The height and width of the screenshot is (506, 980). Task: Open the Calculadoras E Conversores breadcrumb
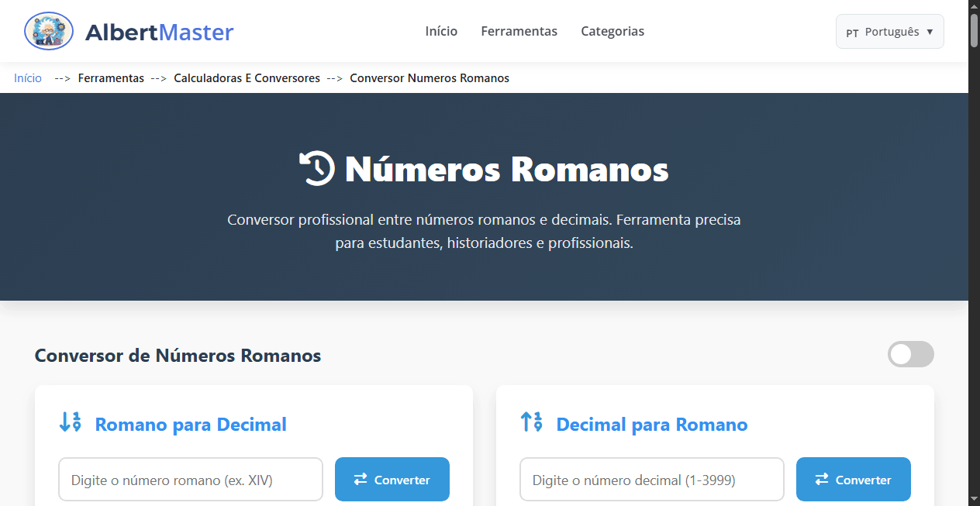pos(247,77)
